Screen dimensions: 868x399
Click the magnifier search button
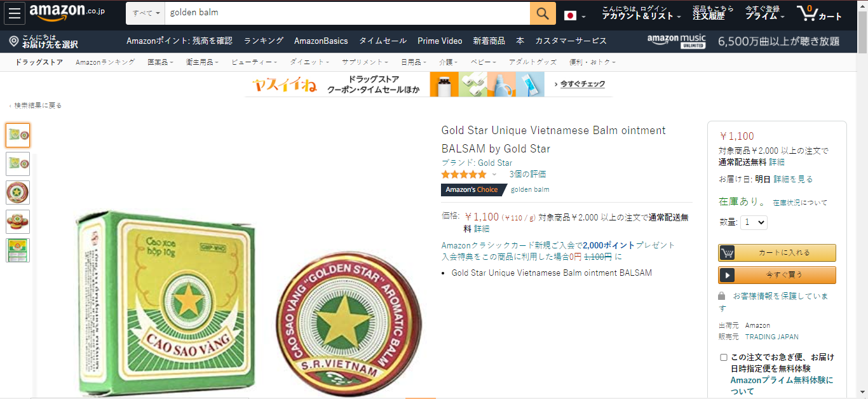[x=543, y=13]
